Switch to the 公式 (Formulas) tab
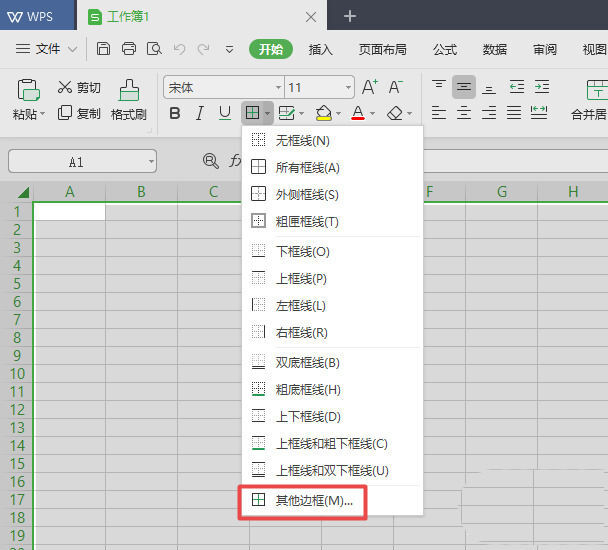Image resolution: width=608 pixels, height=550 pixels. tap(445, 50)
